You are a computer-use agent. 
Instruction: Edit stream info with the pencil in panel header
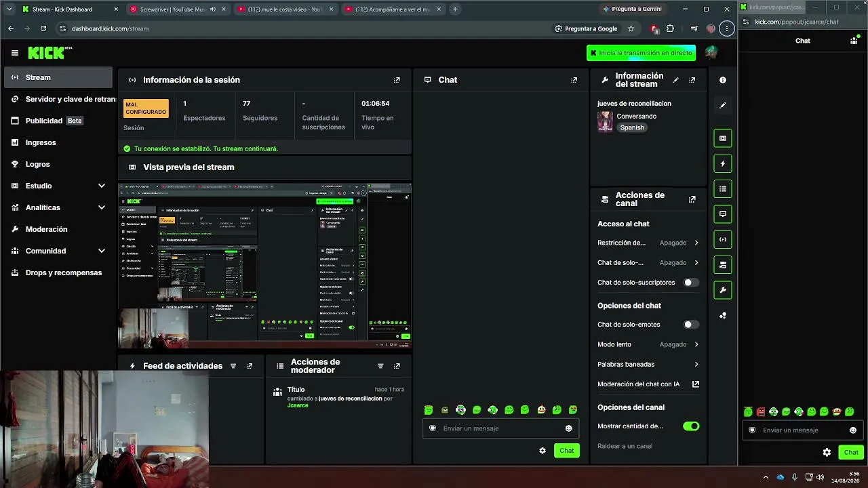675,80
